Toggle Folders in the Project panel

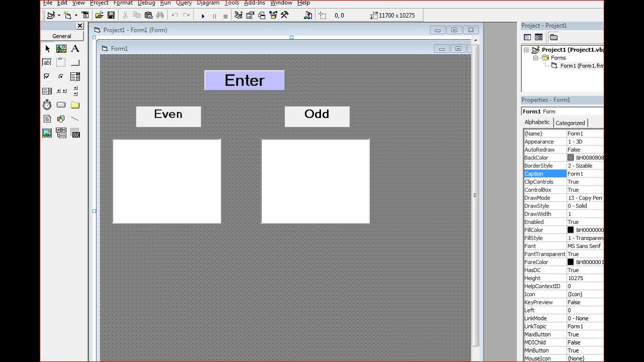pyautogui.click(x=553, y=37)
